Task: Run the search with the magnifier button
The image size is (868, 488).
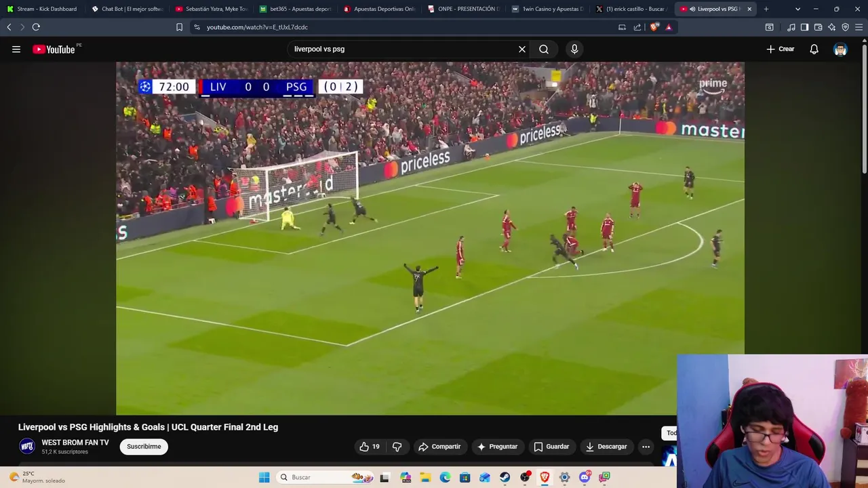Action: (x=544, y=49)
